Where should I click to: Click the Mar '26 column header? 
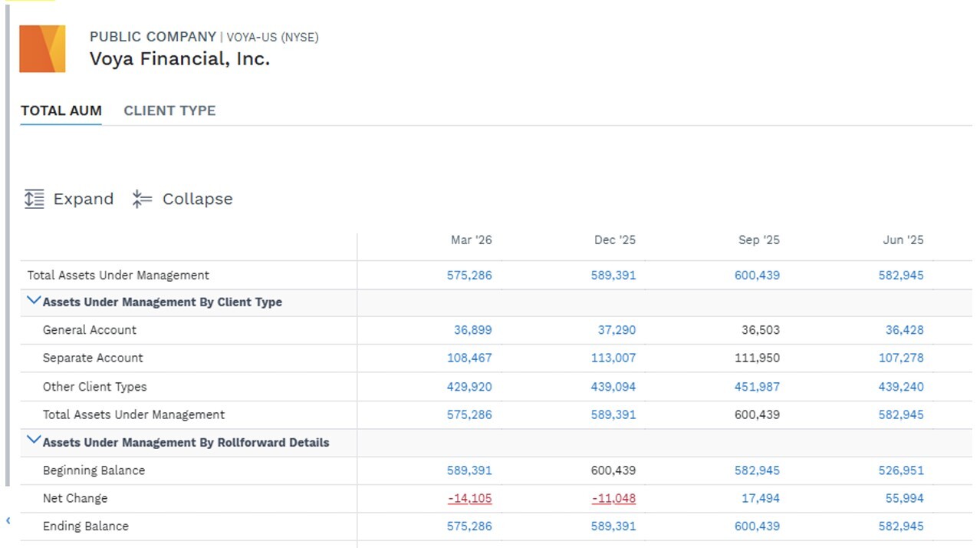coord(472,240)
